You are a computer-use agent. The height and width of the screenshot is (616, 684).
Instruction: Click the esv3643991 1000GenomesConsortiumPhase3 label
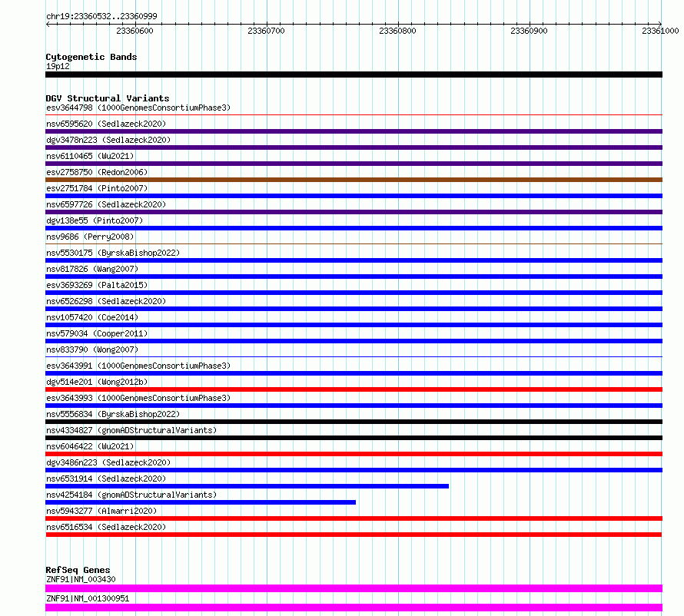coord(138,366)
